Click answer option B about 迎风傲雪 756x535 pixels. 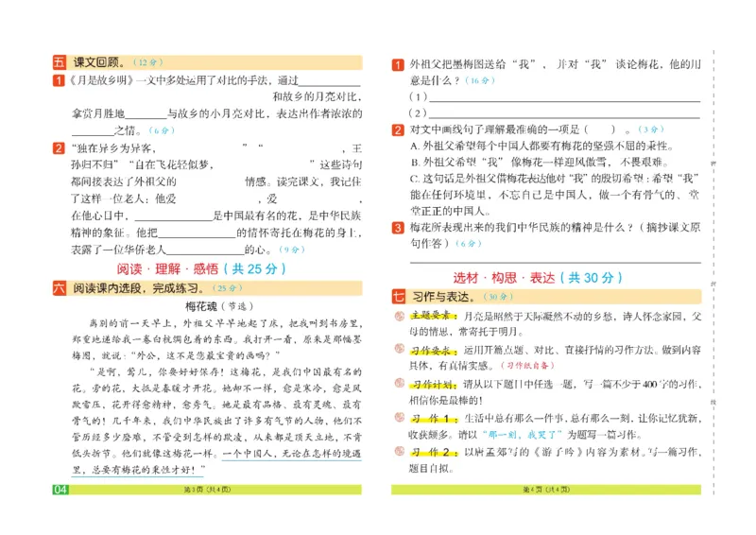[x=539, y=162]
